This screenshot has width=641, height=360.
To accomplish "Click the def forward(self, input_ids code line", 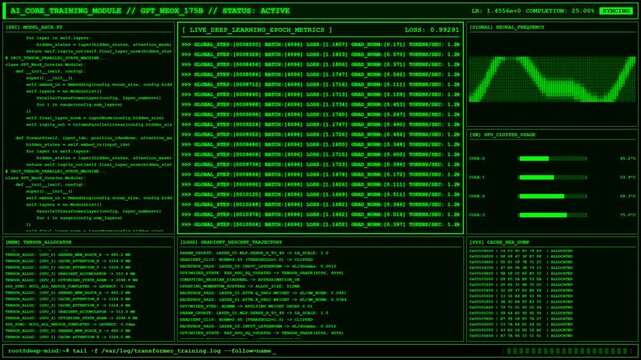I will click(x=94, y=138).
